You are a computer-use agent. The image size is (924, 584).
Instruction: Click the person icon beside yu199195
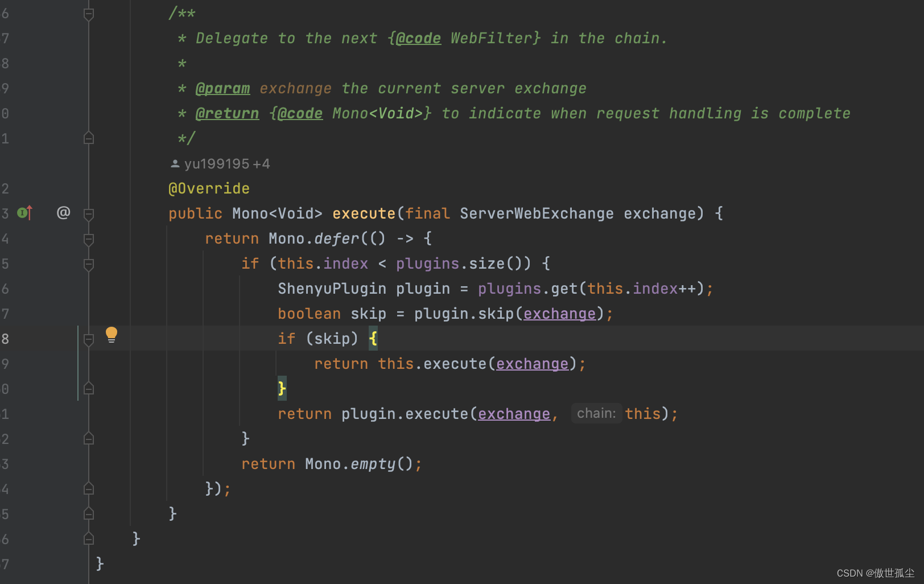pos(175,164)
